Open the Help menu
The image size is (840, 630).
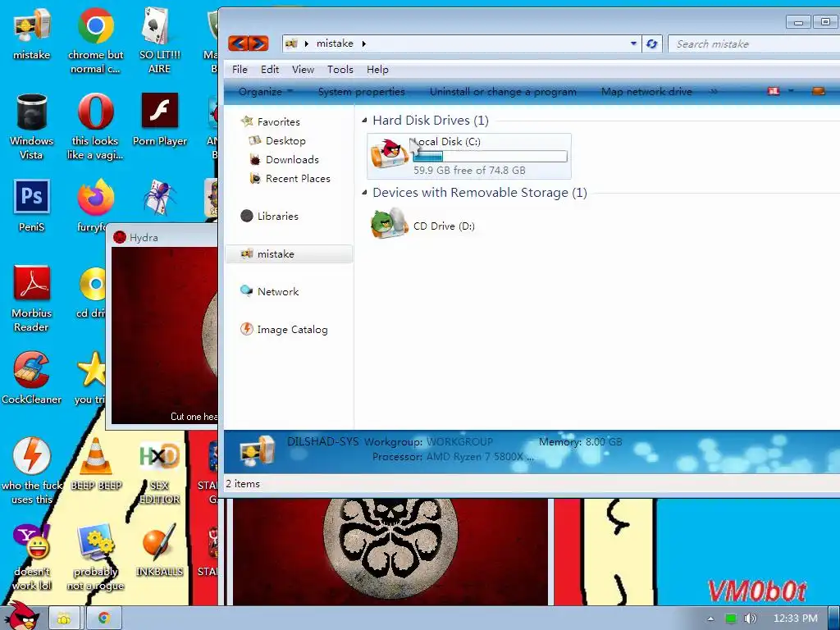coord(377,69)
